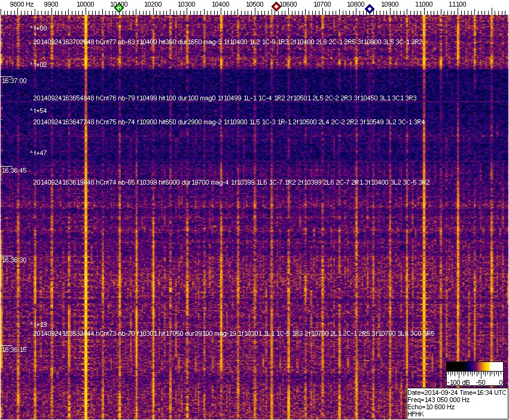Click the hCnt73 event log line

coord(234,333)
